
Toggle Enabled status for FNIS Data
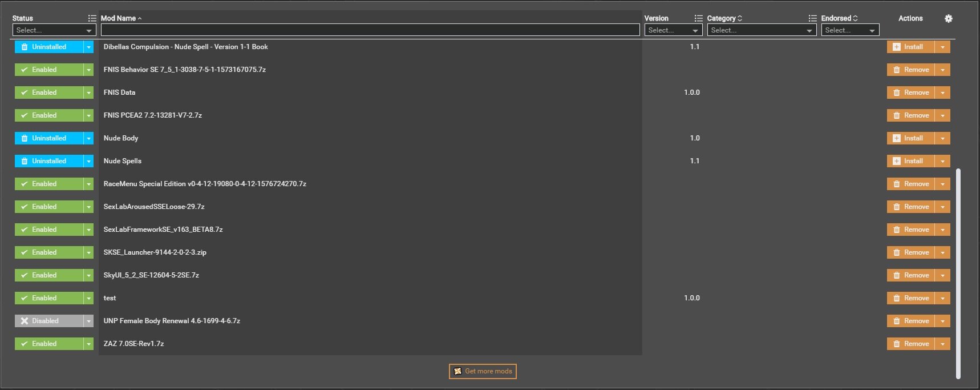pyautogui.click(x=49, y=93)
